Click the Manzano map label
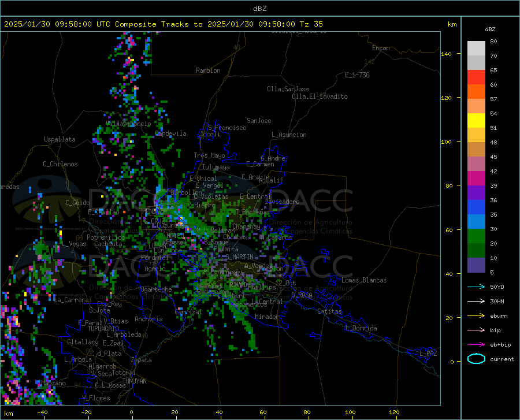 (x=53, y=383)
